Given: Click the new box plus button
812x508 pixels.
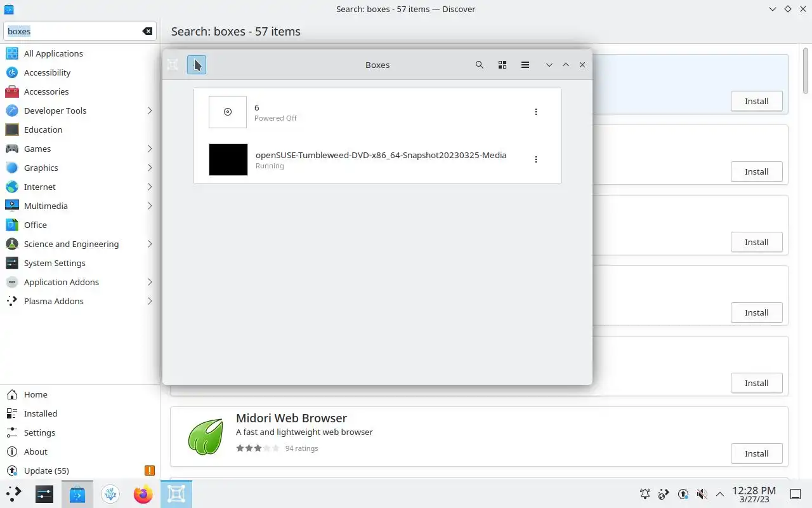Looking at the screenshot, I should click(197, 65).
